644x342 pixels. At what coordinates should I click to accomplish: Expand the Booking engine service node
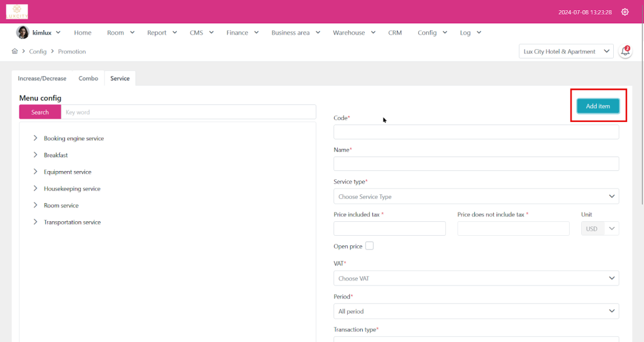pos(35,138)
